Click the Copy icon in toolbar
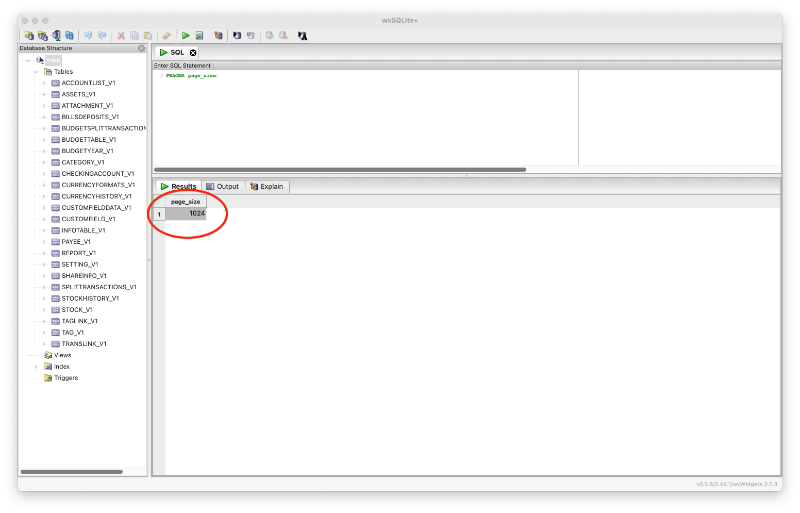Screen dimensions: 800x513 coord(134,35)
